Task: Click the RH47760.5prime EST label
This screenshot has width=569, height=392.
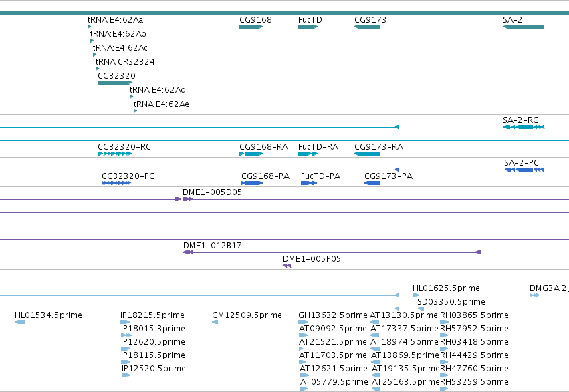Action: [474, 369]
